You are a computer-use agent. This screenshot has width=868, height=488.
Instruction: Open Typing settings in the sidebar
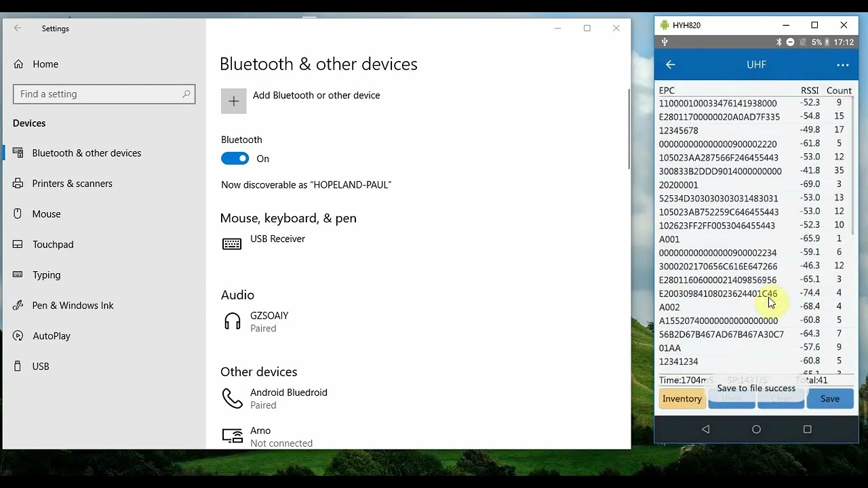[104, 275]
